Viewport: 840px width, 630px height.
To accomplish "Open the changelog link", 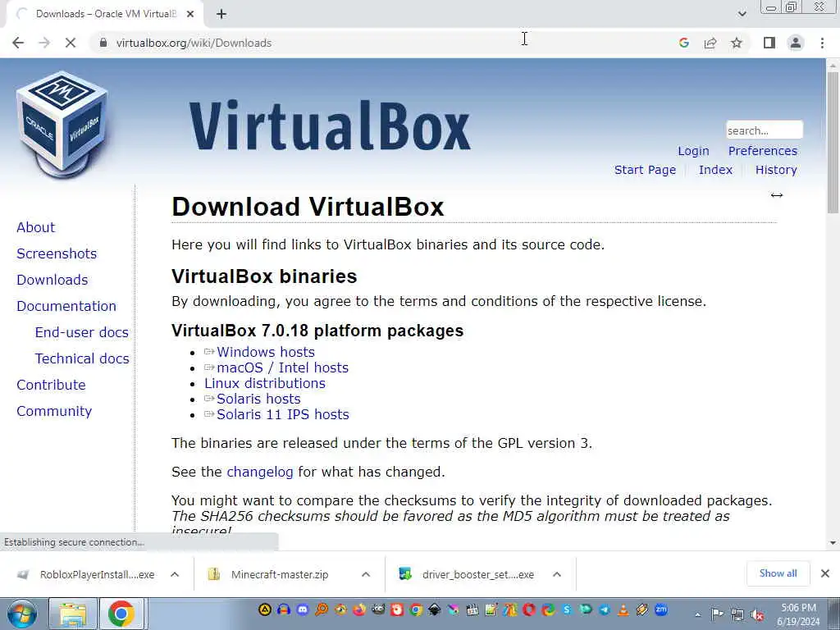I will 260,472.
